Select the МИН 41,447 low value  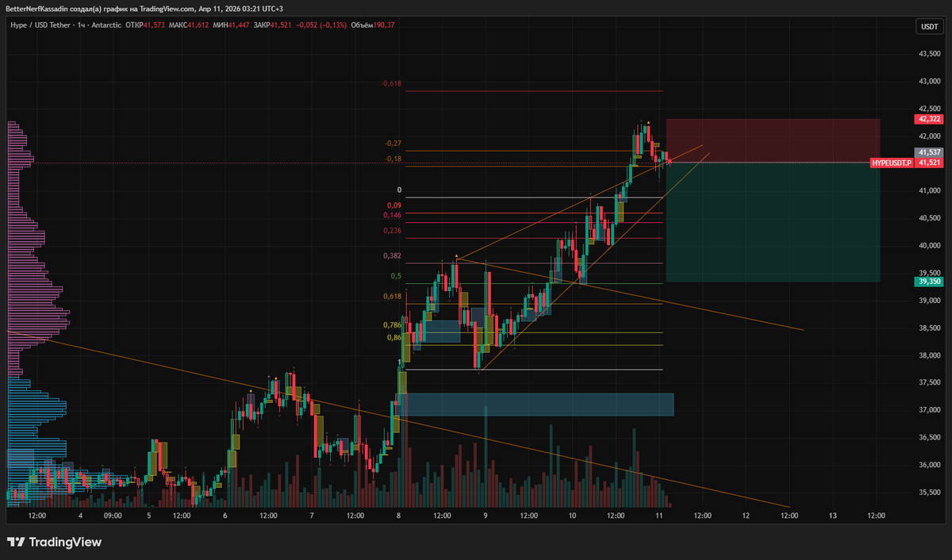click(x=230, y=25)
